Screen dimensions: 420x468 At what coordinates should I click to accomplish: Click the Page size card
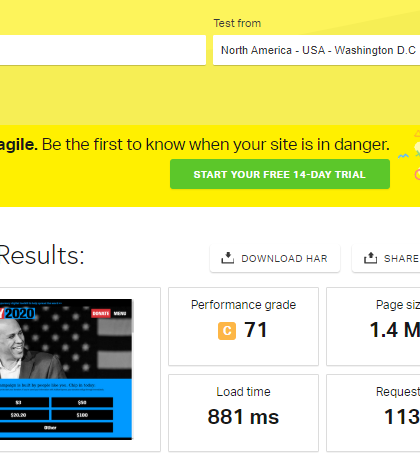click(x=373, y=326)
